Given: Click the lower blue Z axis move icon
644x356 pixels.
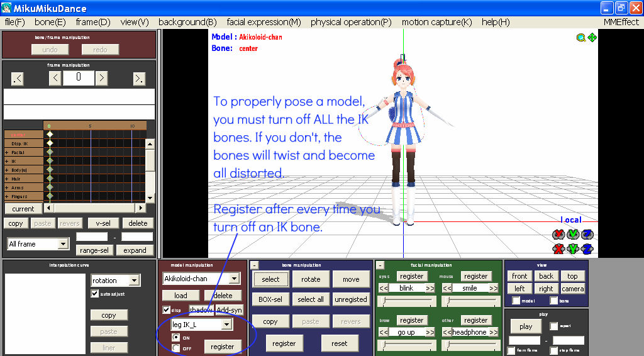Looking at the screenshot, I should point(588,249).
